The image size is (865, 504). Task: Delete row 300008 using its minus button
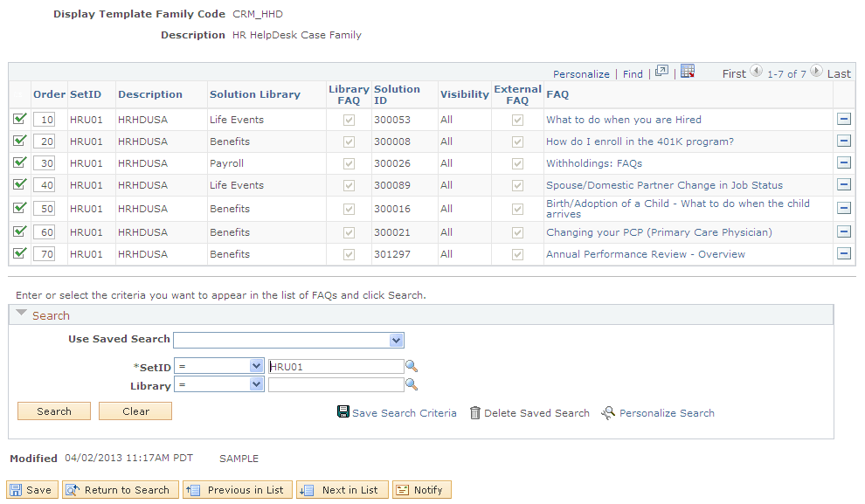click(x=844, y=141)
